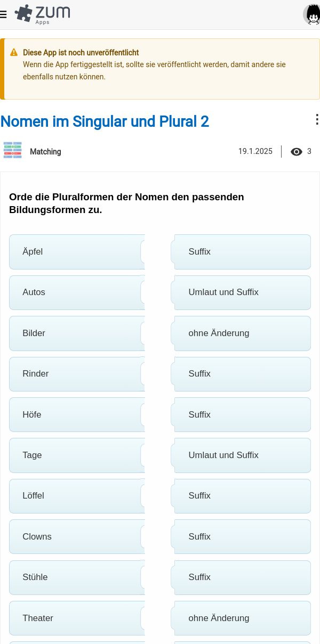
Task: Click the Matching label text
Action: [45, 152]
